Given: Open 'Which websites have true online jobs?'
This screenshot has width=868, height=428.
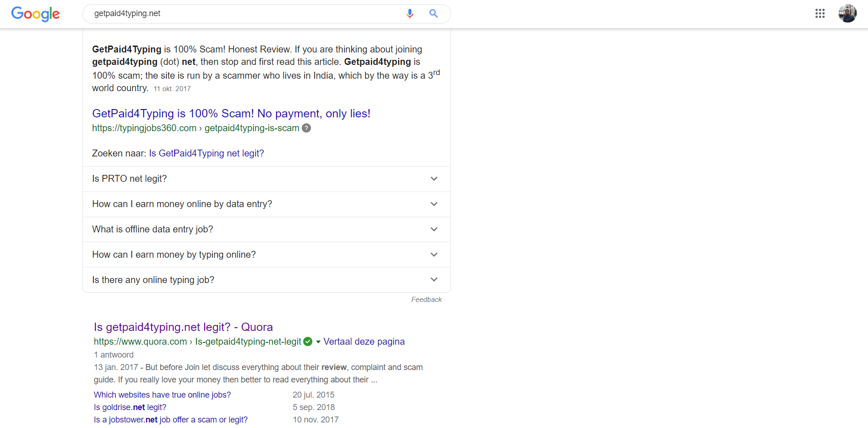Looking at the screenshot, I should tap(162, 395).
